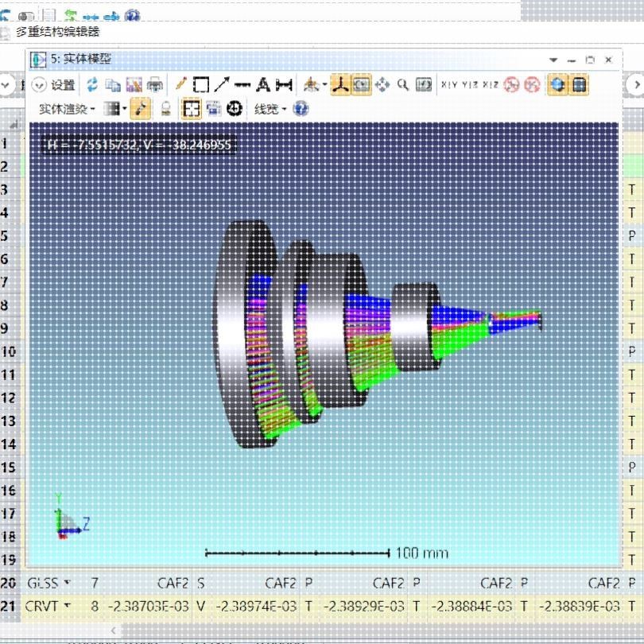Open the 实体渲染 dropdown

(x=67, y=109)
